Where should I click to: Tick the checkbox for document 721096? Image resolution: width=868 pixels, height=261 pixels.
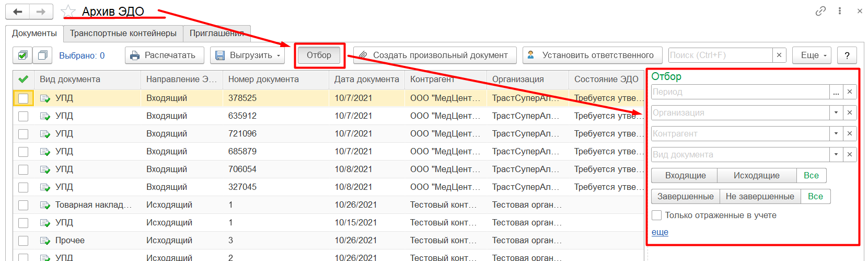[23, 134]
